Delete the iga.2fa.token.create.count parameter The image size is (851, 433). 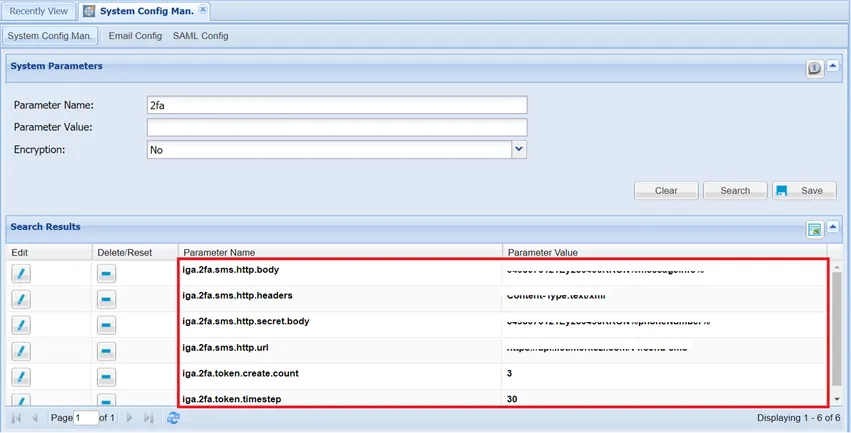106,377
